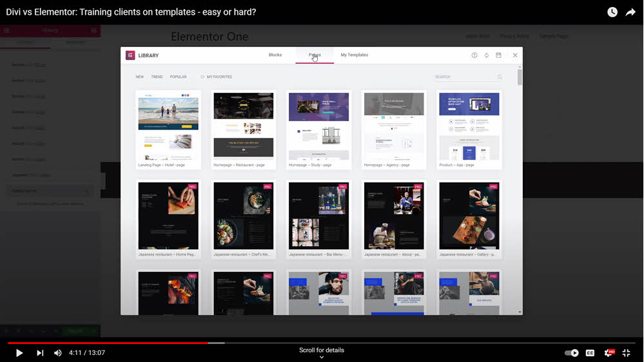
Task: Filter templates by Popular
Action: tap(178, 77)
